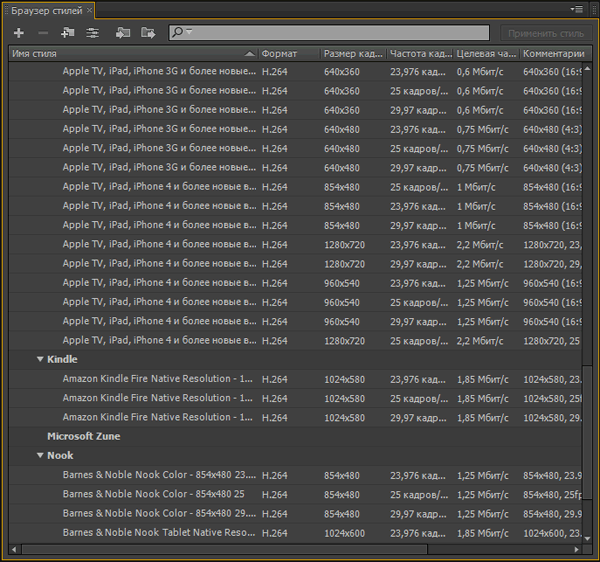Click the horizontal scrollbar left arrow
Screen dimensions: 600x562
tap(14, 549)
